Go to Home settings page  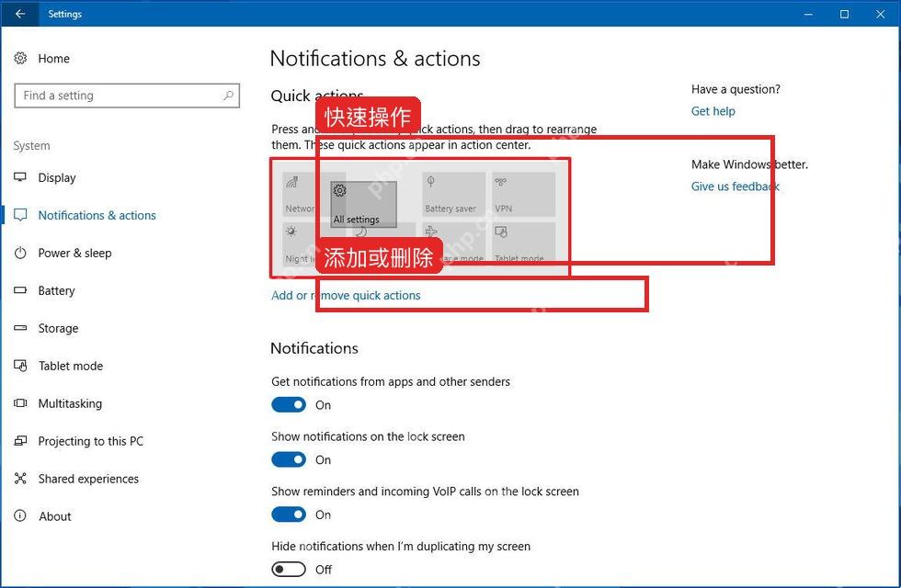click(53, 59)
